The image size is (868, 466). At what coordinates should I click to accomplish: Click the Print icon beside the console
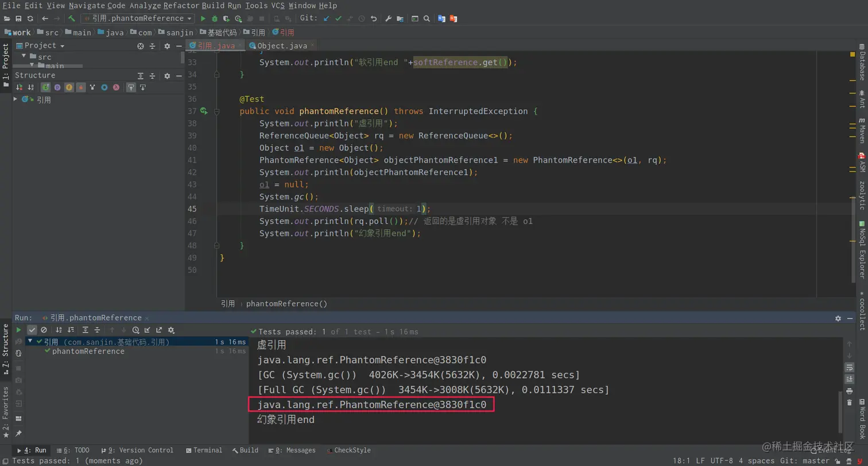[849, 391]
